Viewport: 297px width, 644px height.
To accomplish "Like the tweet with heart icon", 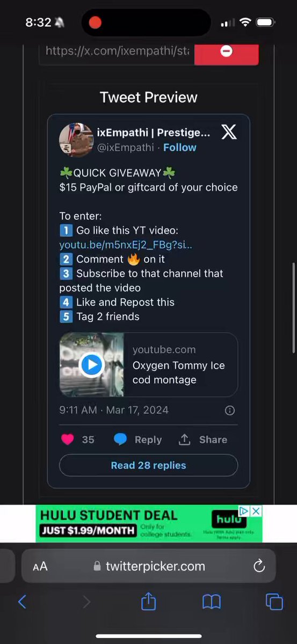I will 67,440.
